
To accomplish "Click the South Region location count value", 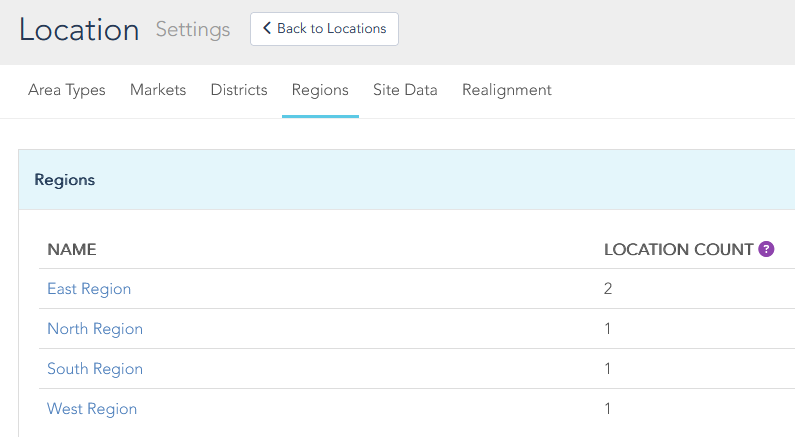I will point(608,369).
